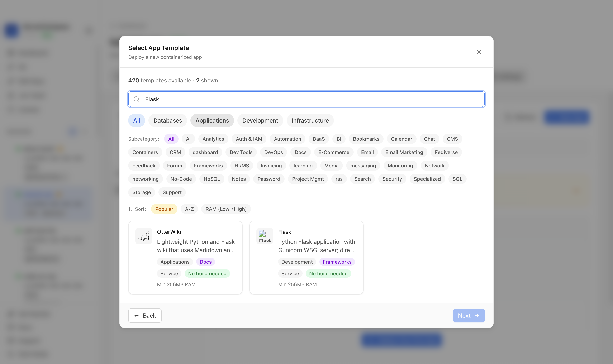Filter by HRMS subcategory
Image resolution: width=613 pixels, height=364 pixels.
tap(242, 166)
